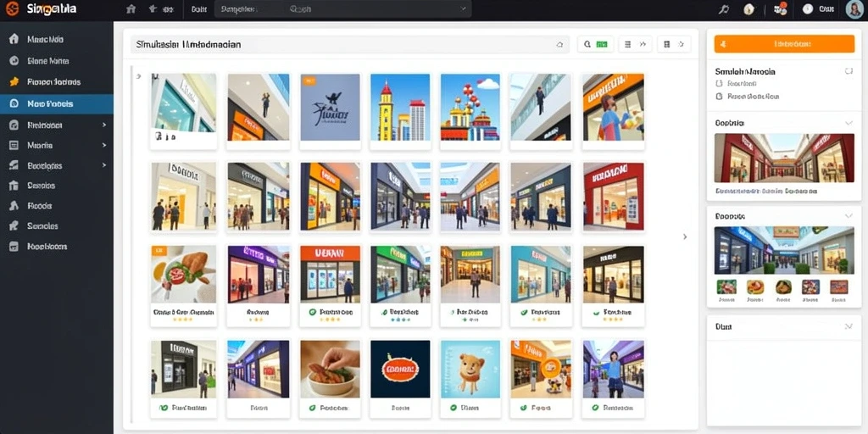868x434 pixels.
Task: Click the orange button atop the right panel
Action: click(x=784, y=44)
